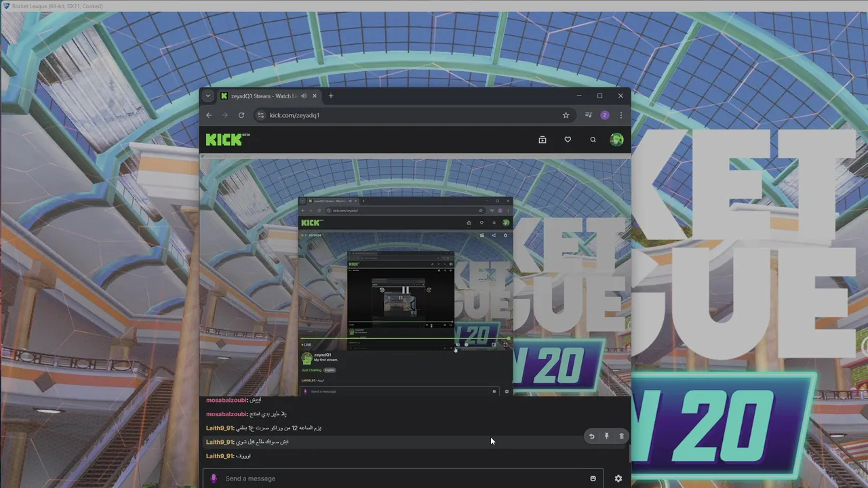Delete the highlighted chat message
The image size is (868, 488).
pos(621,436)
